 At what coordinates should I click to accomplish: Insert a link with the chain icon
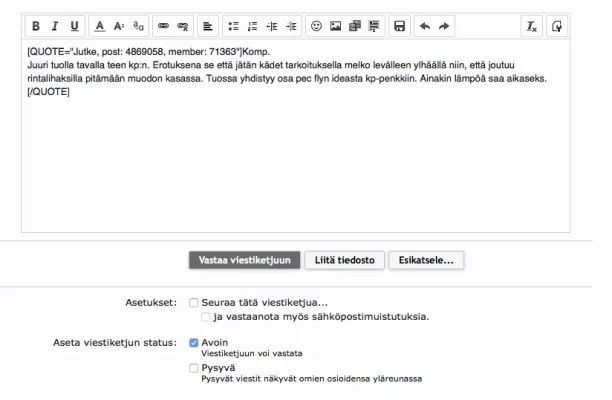pyautogui.click(x=164, y=26)
